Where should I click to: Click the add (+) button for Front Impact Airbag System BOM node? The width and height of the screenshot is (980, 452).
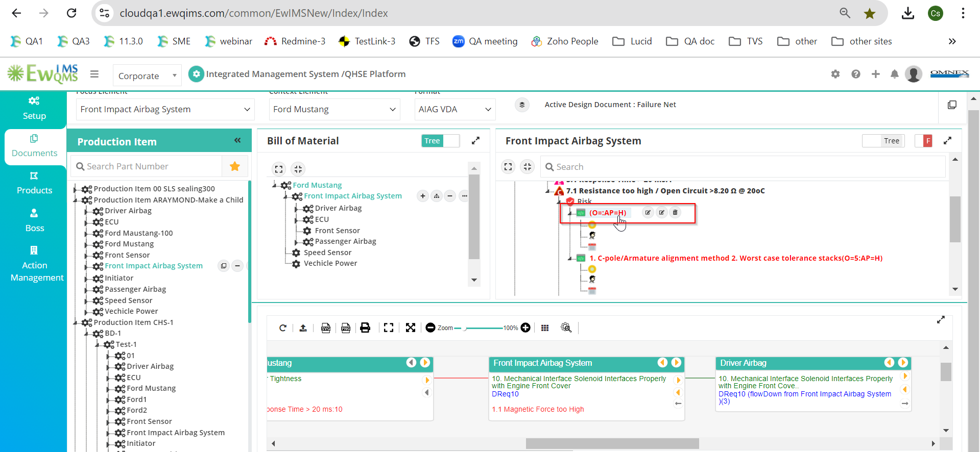(423, 196)
